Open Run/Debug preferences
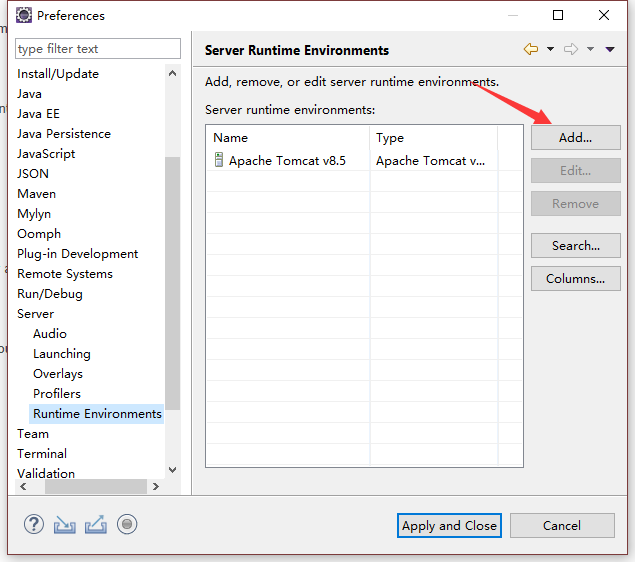 point(50,294)
